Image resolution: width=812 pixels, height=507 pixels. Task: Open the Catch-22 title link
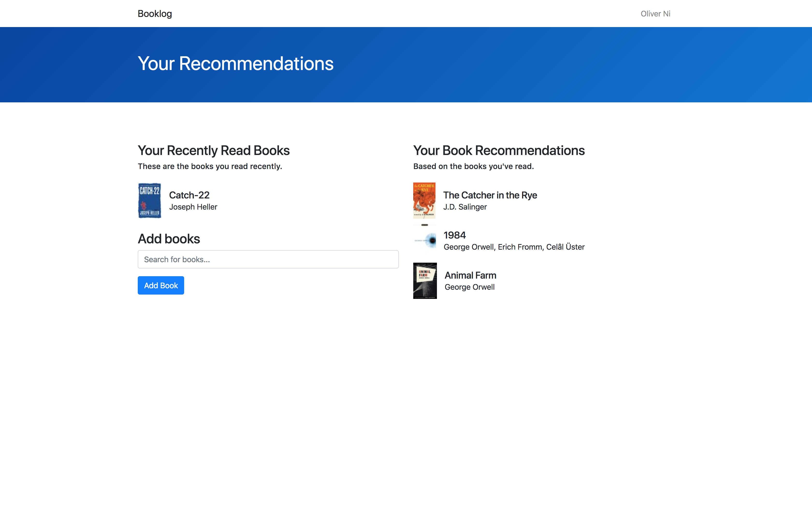click(x=189, y=195)
